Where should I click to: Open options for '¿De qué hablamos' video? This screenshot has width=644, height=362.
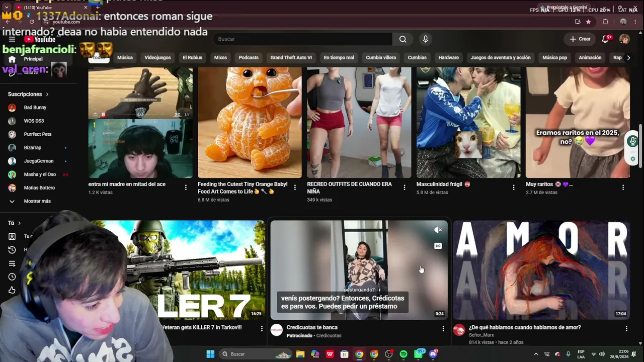click(x=626, y=328)
